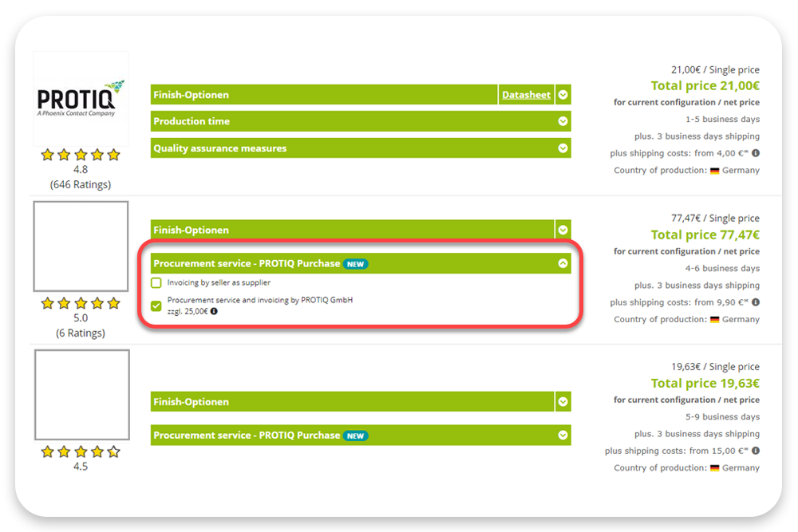Screen dimensions: 798x532
Task: Click the second product's empty thumbnail
Action: click(80, 246)
